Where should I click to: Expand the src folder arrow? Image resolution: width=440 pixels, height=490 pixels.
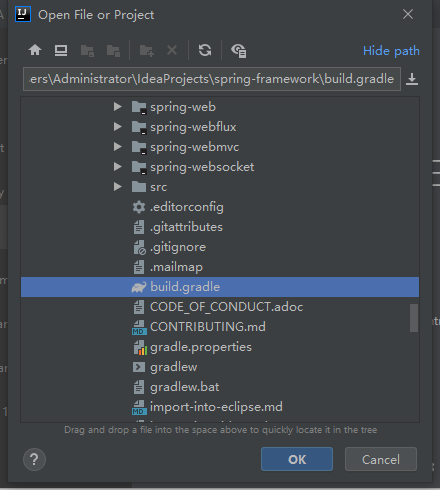[117, 187]
